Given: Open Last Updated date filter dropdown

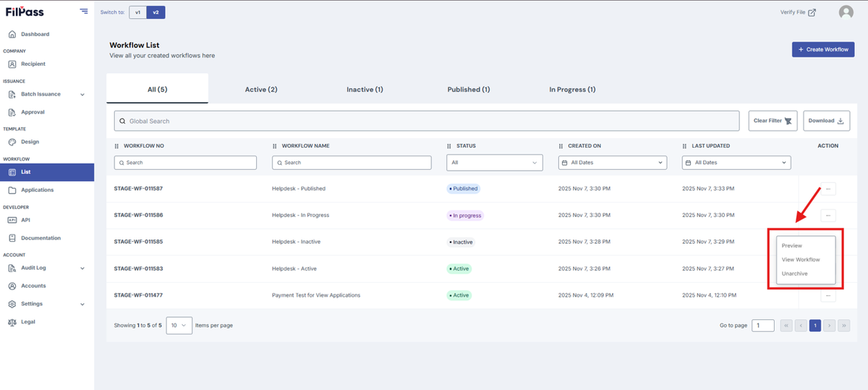Looking at the screenshot, I should (736, 163).
